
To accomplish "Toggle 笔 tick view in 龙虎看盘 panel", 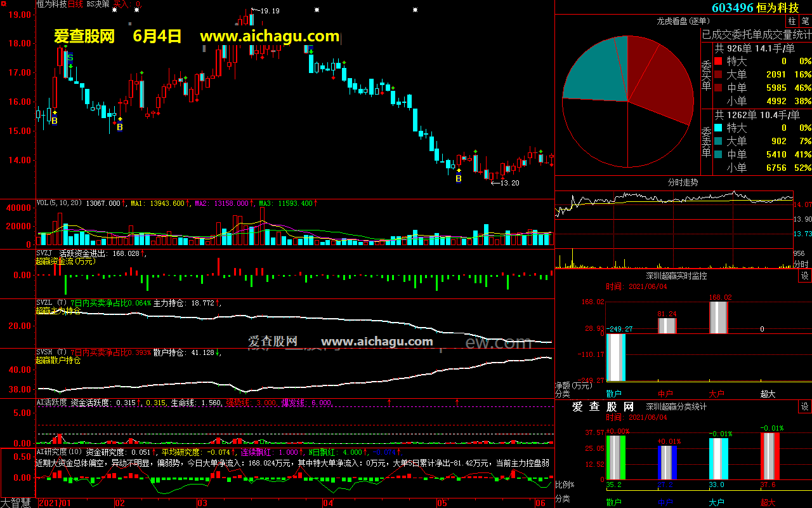I will (x=805, y=21).
